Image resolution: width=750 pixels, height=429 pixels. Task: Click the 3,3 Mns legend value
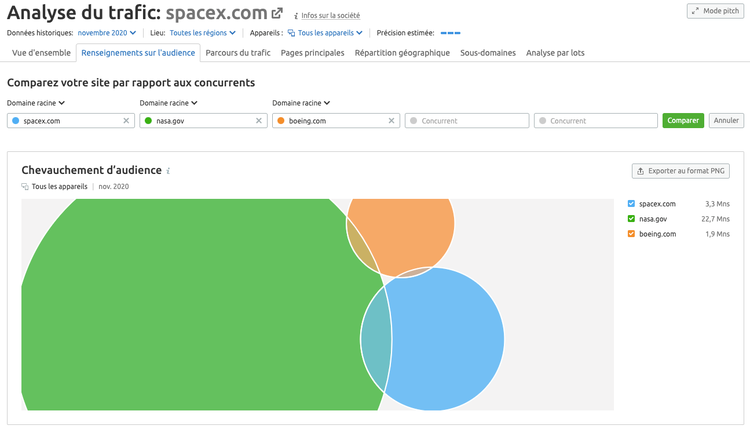[x=717, y=204]
